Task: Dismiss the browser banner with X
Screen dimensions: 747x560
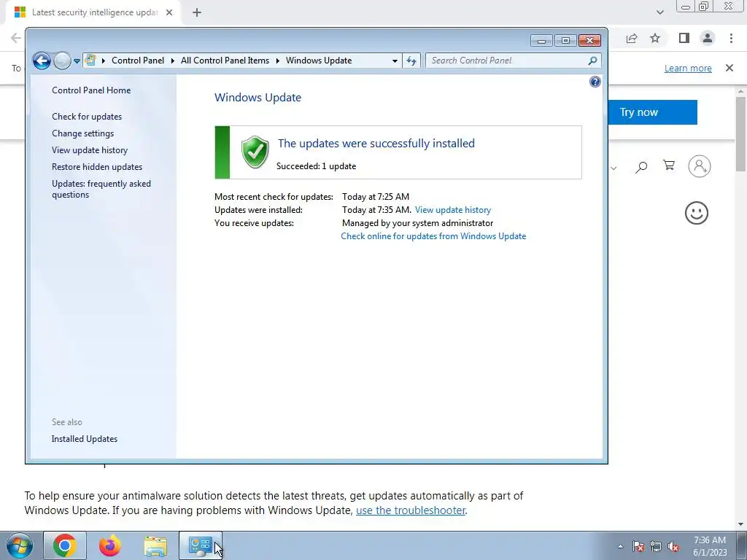Action: 729,68
